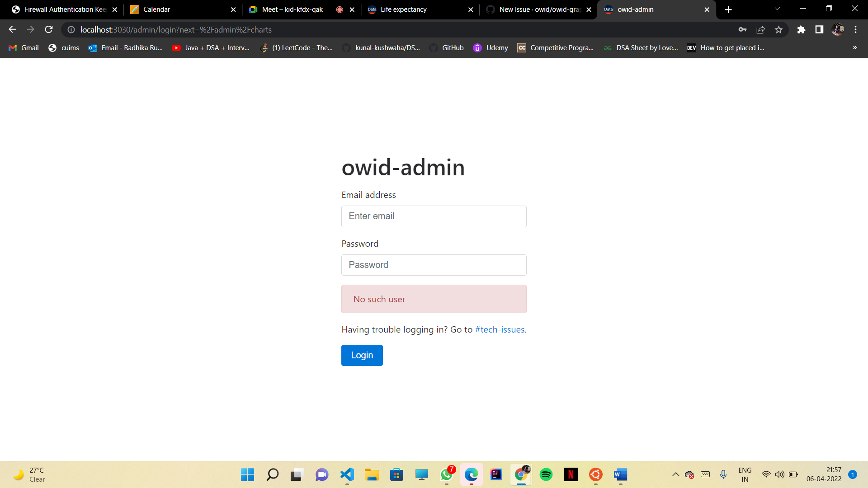Click the password key icon in address bar
Screen dimensions: 868x488
743,29
